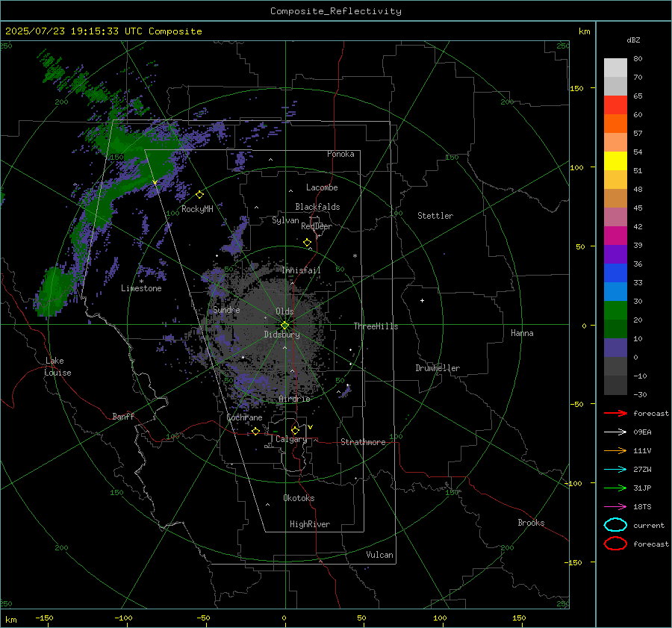The image size is (672, 628).
Task: Click the Lake Louise label
Action: coord(57,367)
